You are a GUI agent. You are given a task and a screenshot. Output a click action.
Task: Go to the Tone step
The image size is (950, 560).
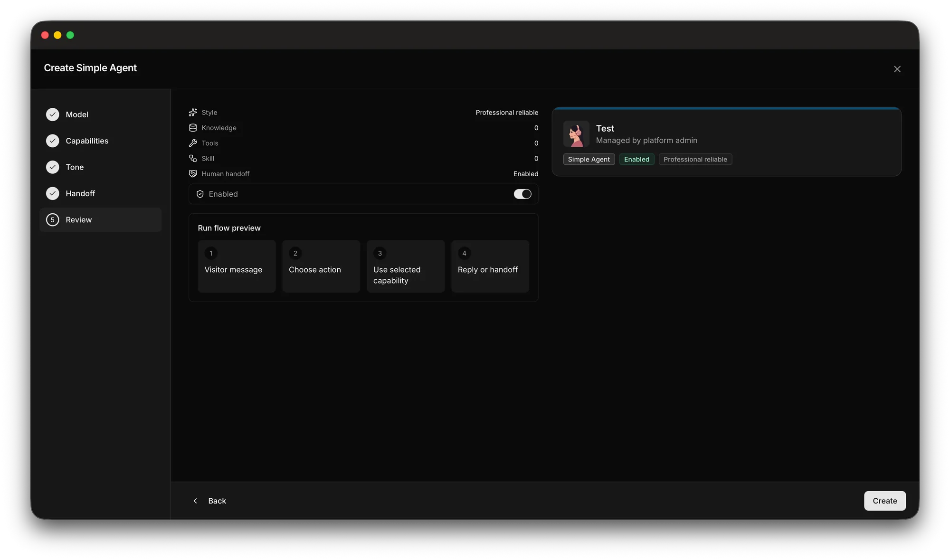click(101, 167)
